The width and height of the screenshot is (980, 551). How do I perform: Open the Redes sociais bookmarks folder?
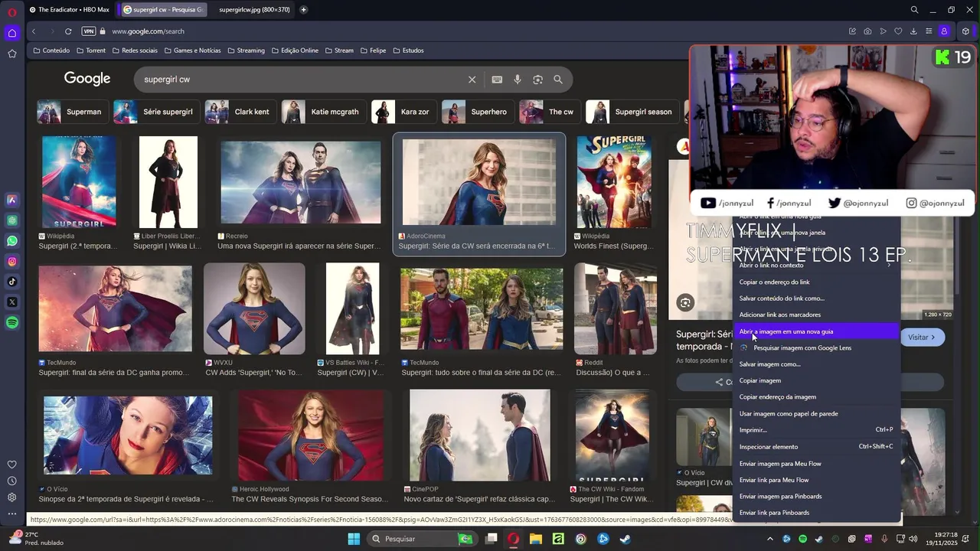click(135, 51)
